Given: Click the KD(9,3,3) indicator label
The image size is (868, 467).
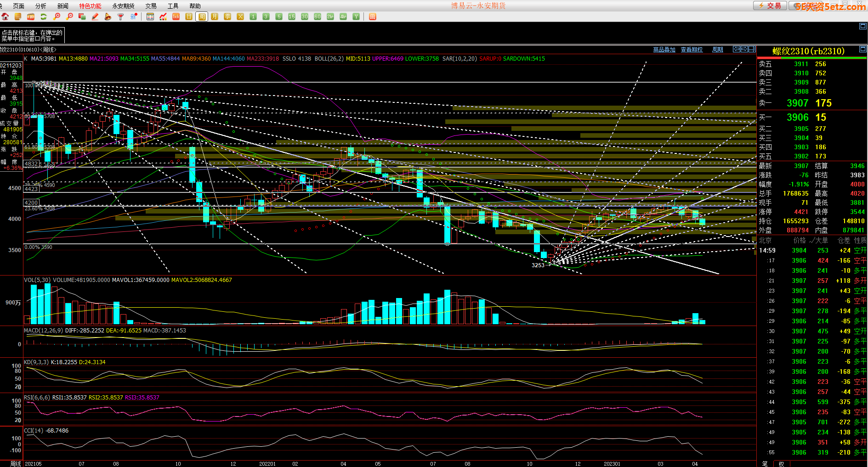Looking at the screenshot, I should click(36, 362).
